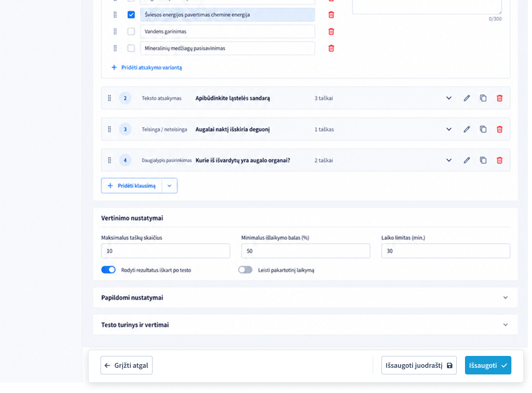Delete the answer 'Šviesos energijos pavertimas chemine energija'

click(331, 14)
